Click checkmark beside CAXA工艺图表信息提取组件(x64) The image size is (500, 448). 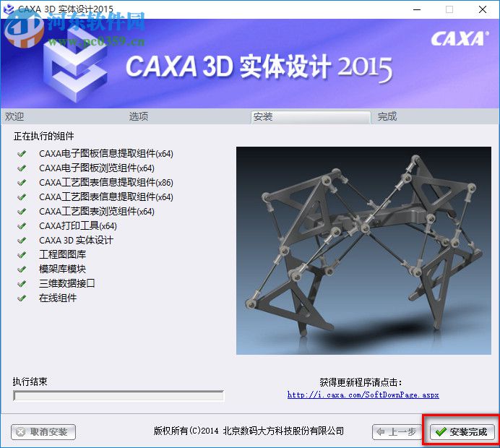pos(22,197)
